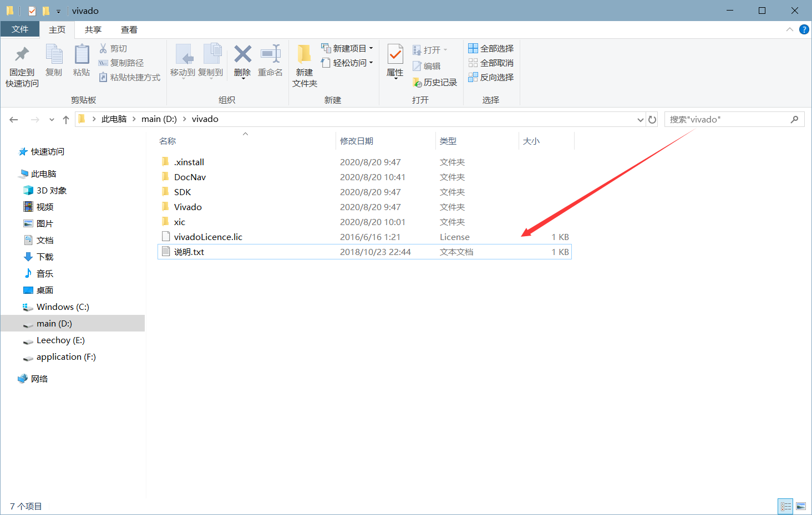Switch to large icons view
Viewport: 812px width, 515px height.
(x=801, y=506)
